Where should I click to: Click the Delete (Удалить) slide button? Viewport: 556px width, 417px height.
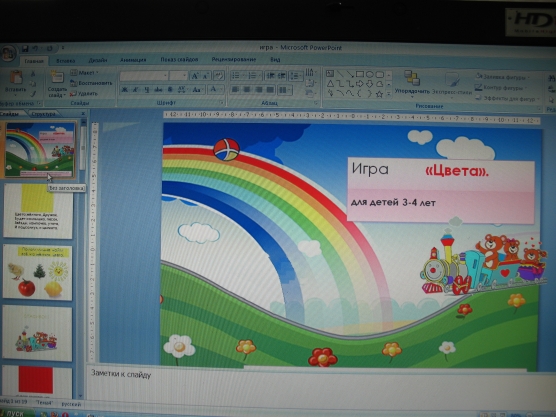84,94
